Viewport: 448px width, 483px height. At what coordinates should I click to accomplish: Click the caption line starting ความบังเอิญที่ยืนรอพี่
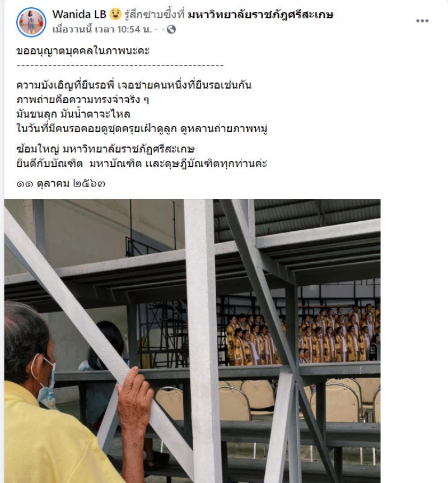pos(134,85)
